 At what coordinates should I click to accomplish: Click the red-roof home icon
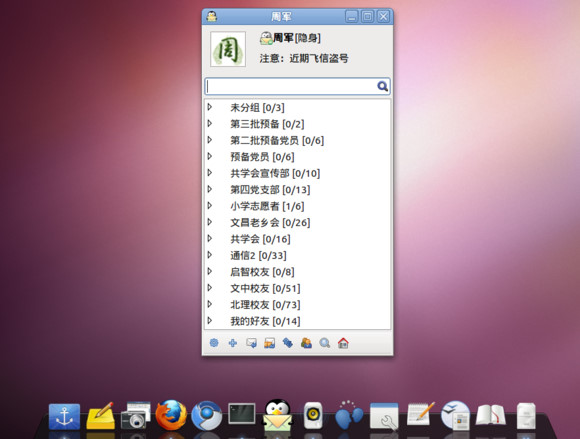tap(343, 343)
